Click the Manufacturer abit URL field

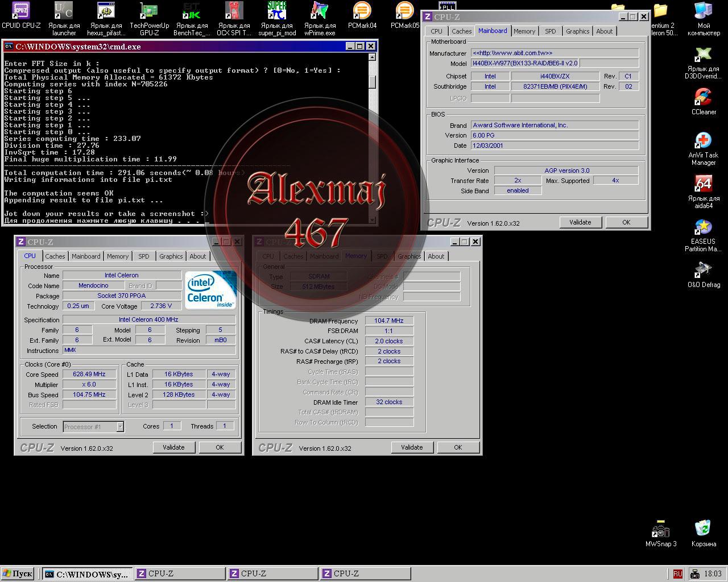pyautogui.click(x=555, y=53)
